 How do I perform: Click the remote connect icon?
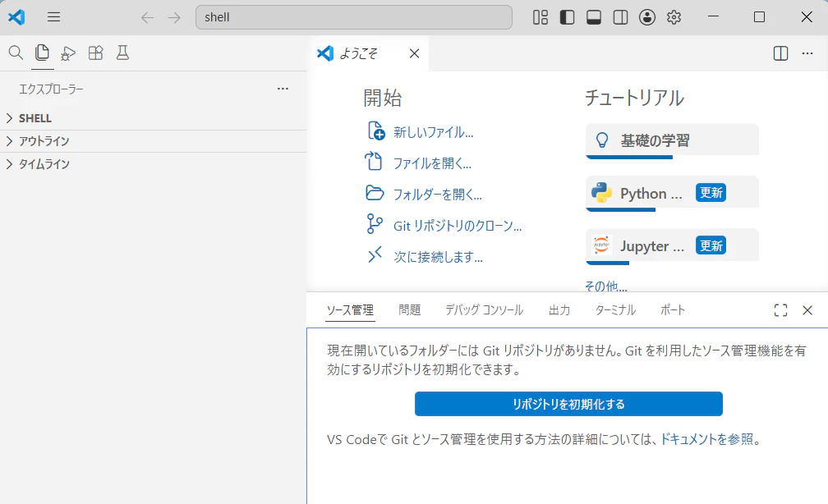[x=375, y=255]
